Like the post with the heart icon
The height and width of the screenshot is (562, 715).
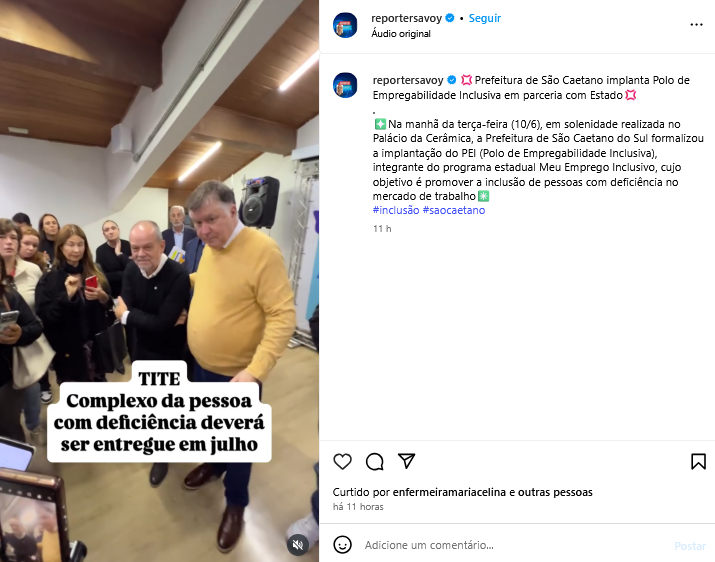[x=342, y=461]
